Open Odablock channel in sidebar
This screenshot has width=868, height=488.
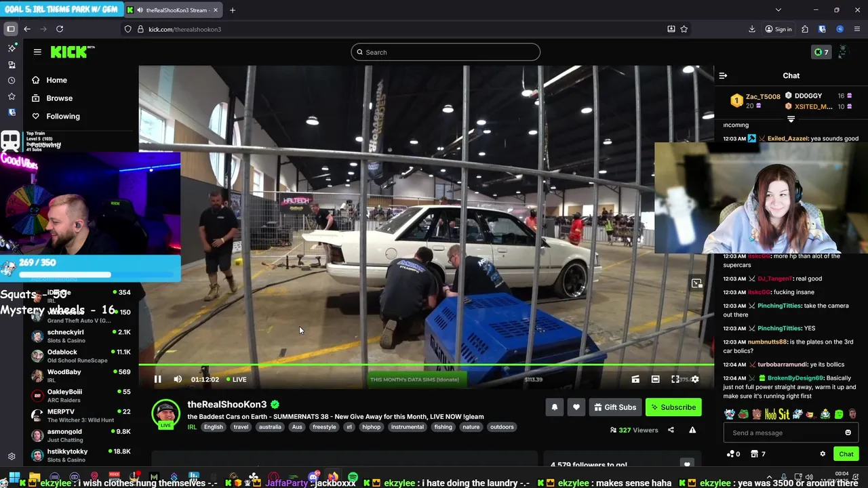[80, 356]
